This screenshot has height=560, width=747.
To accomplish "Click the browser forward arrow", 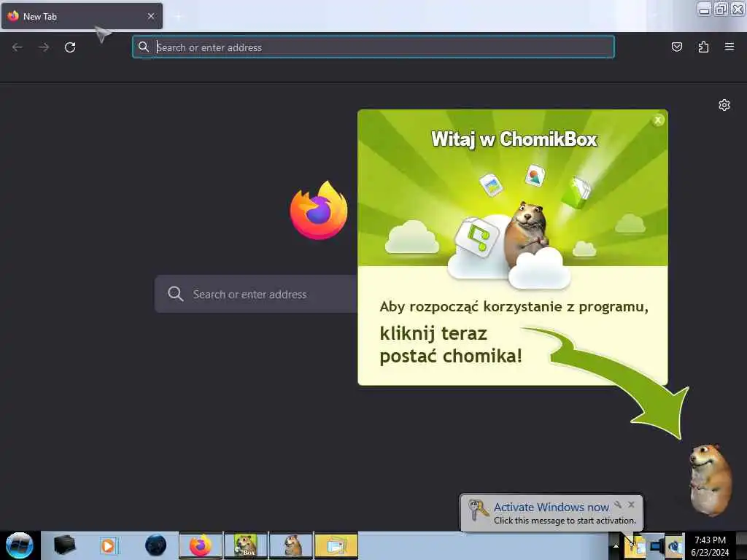I will [x=44, y=47].
